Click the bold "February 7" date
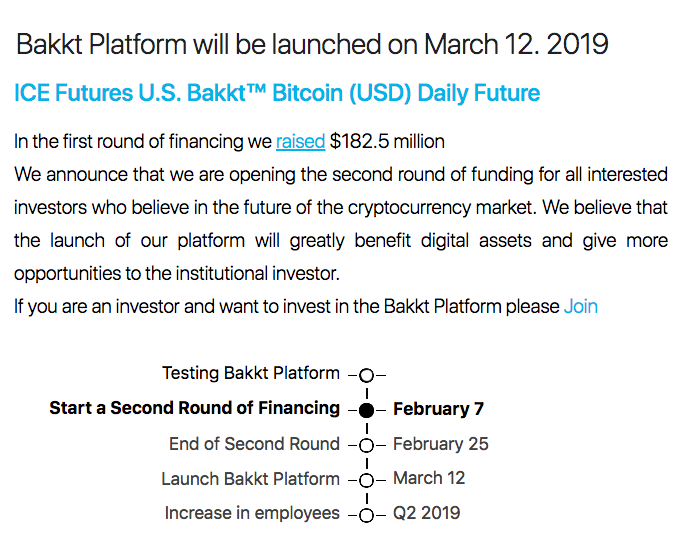 (x=438, y=409)
